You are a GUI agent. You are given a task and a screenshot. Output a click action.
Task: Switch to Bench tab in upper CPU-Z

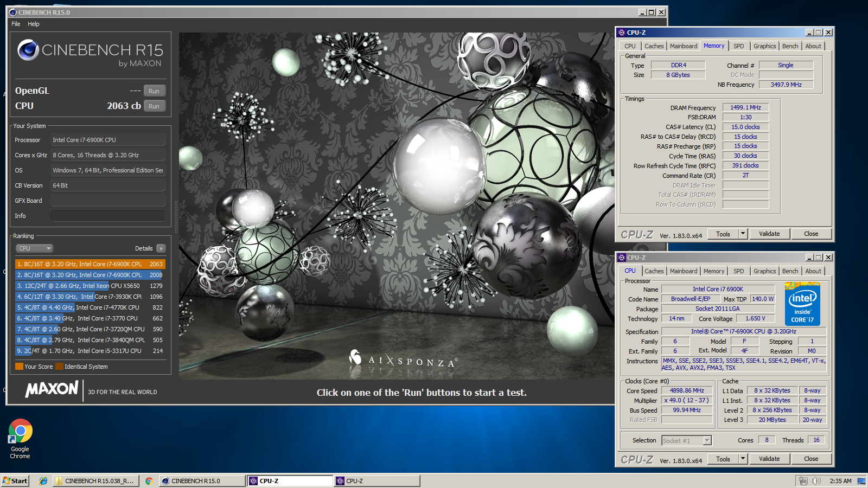tap(790, 46)
